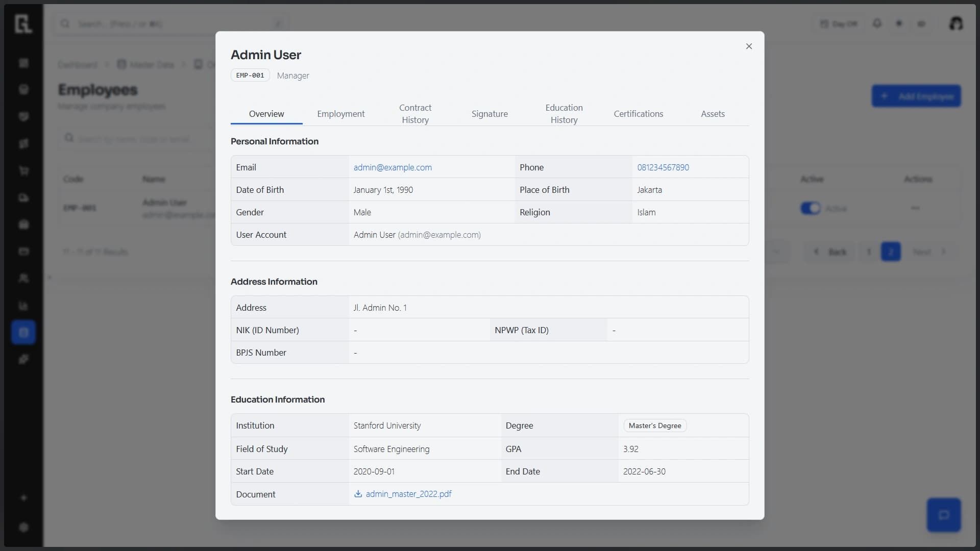Click the phone number 081234567890 link
Viewport: 980px width, 551px height.
[663, 167]
